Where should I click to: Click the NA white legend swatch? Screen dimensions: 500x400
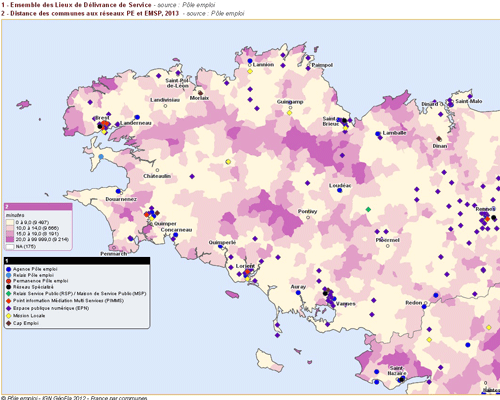(10, 247)
